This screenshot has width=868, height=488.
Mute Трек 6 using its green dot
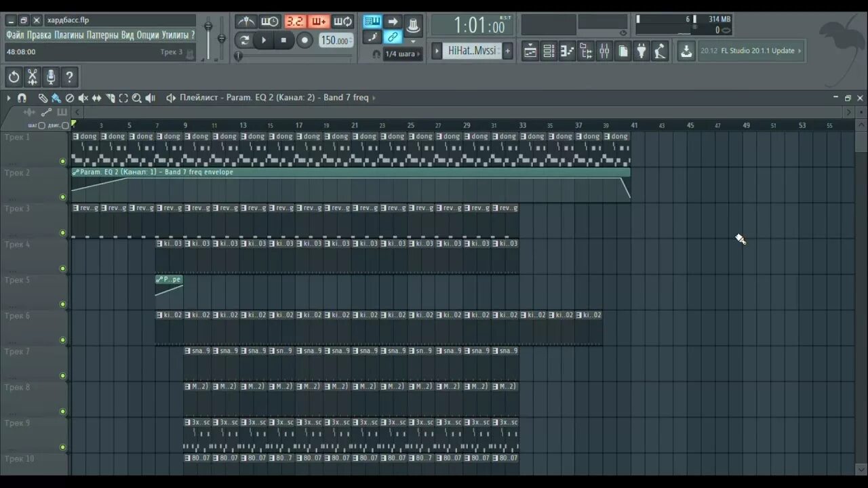pyautogui.click(x=63, y=340)
